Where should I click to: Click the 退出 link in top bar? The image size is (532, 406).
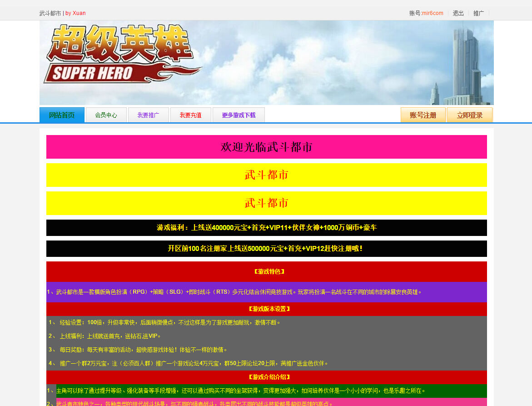[458, 13]
